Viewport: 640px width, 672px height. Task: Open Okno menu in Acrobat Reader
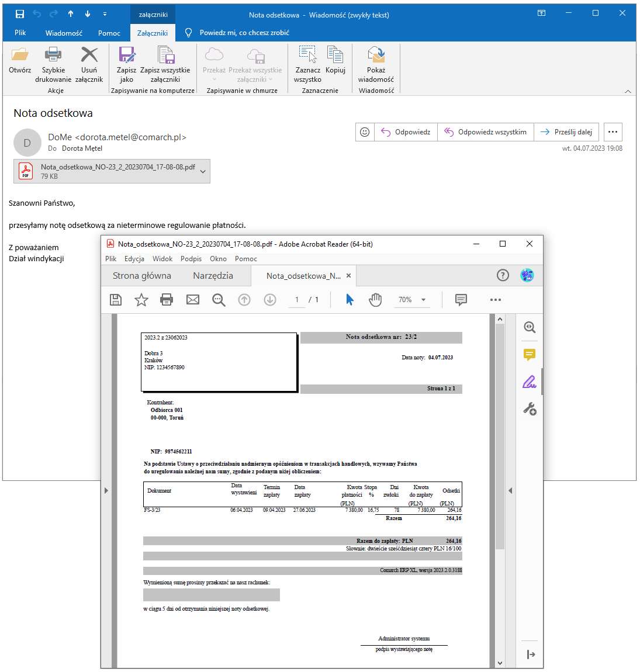point(218,259)
